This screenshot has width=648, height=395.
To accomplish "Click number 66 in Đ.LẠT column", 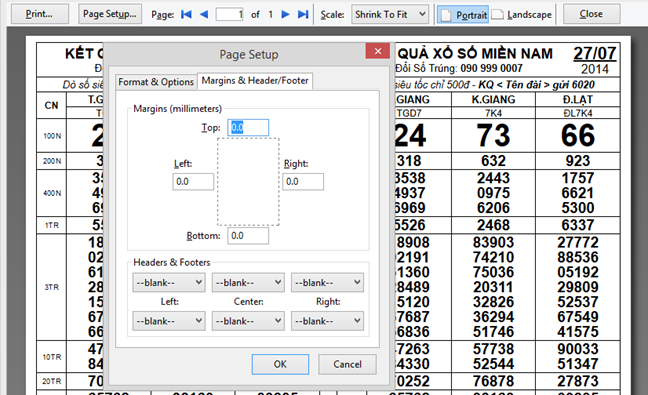I will (x=578, y=136).
